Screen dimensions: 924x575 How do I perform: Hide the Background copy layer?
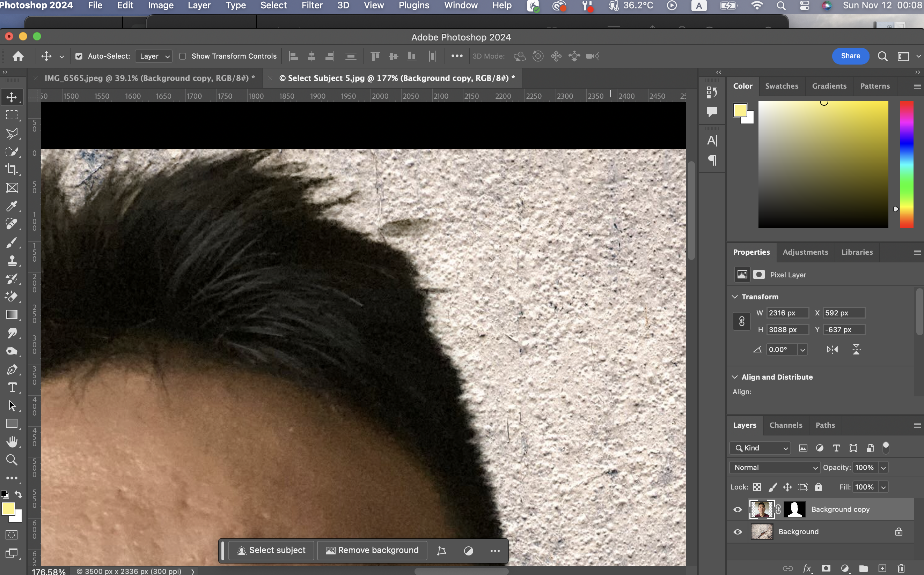[738, 510]
